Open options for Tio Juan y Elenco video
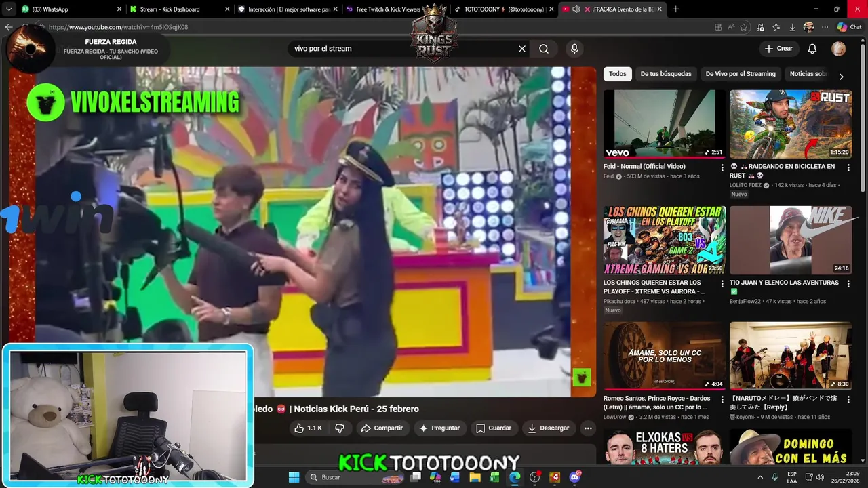This screenshot has height=488, width=868. point(848,283)
